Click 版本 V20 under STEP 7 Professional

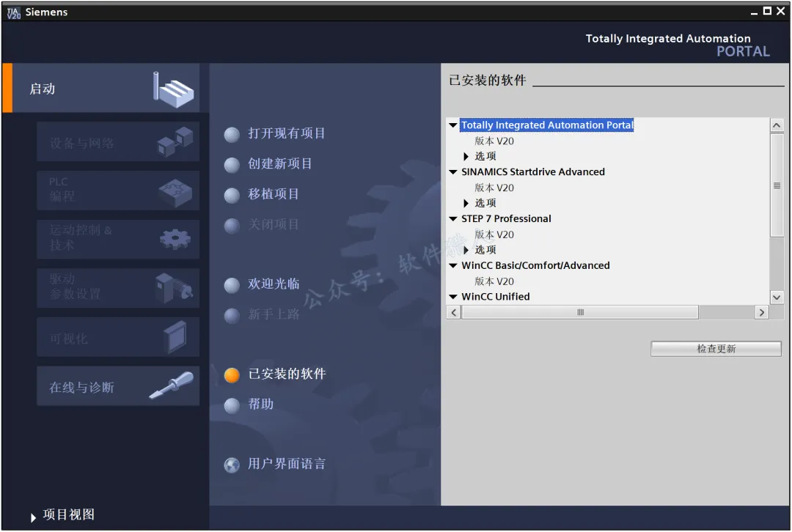click(x=494, y=234)
